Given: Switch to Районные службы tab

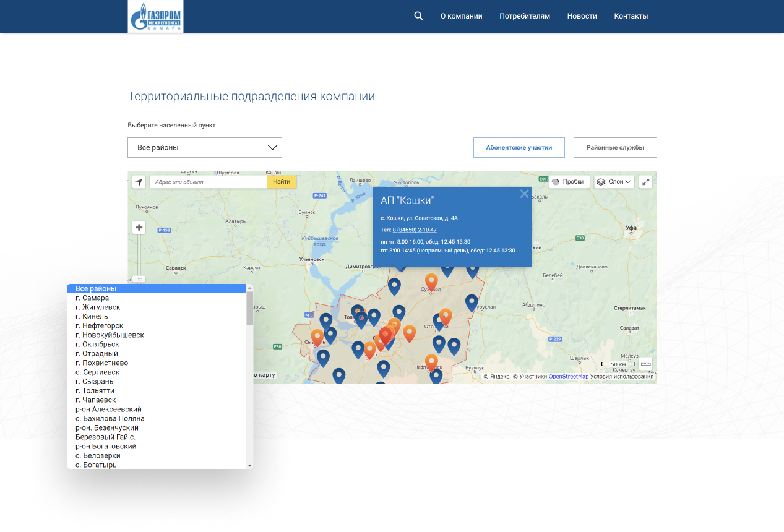Looking at the screenshot, I should pyautogui.click(x=615, y=147).
